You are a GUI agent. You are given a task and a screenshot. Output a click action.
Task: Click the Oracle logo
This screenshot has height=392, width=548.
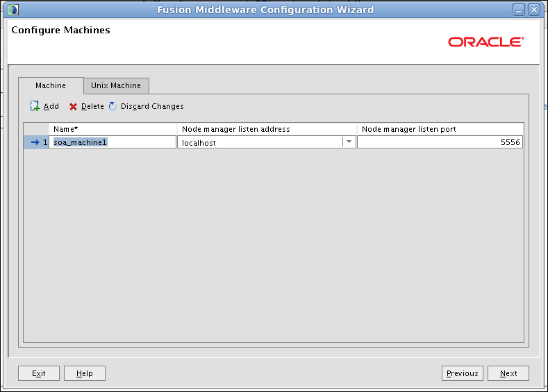coord(485,42)
